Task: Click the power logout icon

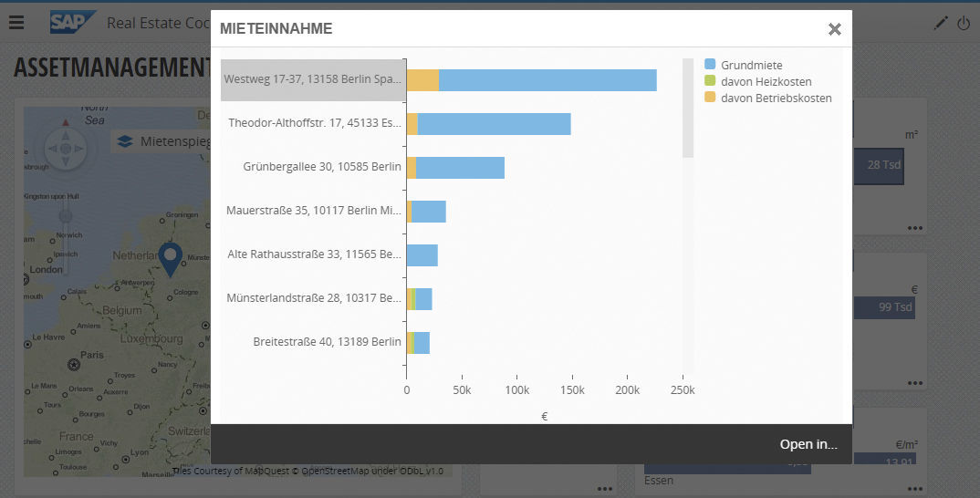Action: [964, 24]
